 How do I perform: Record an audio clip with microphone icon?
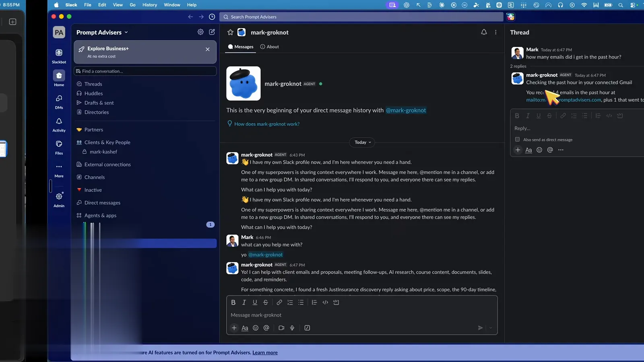click(292, 328)
